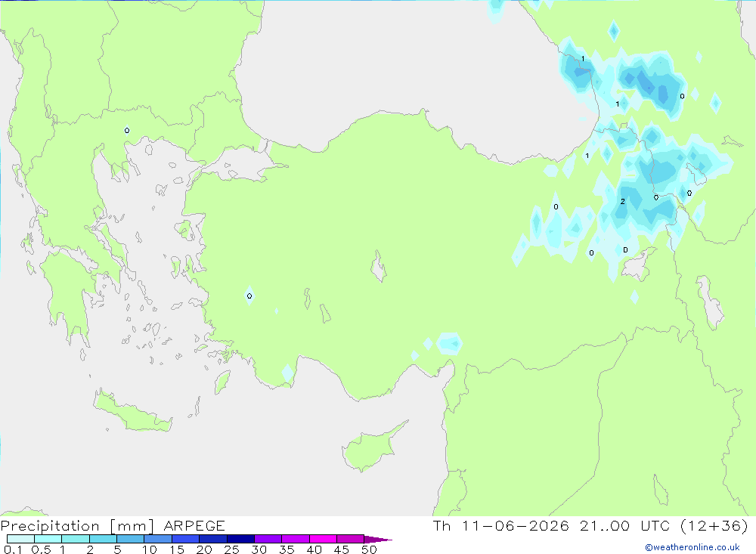
Task: Select the 15–20 mm legend swatch
Action: coord(186,539)
